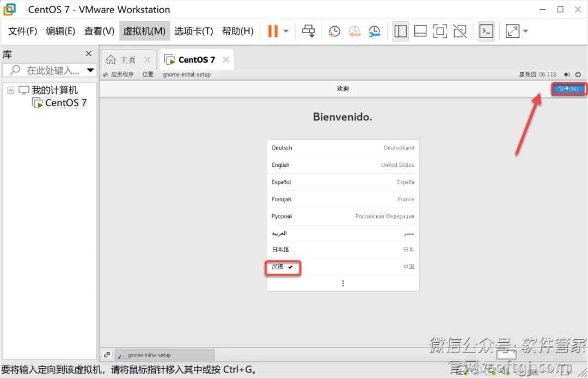Select the 日本語 language row
This screenshot has height=378, width=588.
coord(343,250)
